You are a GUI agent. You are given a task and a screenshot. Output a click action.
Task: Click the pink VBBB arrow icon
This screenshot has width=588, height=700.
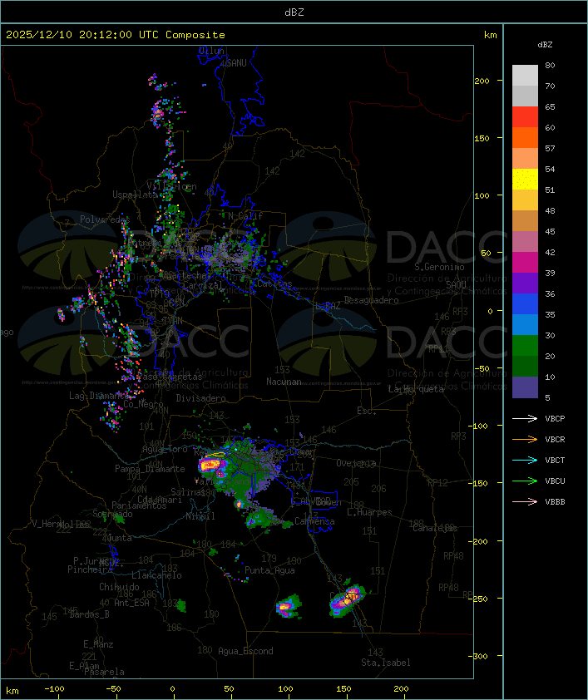click(525, 502)
